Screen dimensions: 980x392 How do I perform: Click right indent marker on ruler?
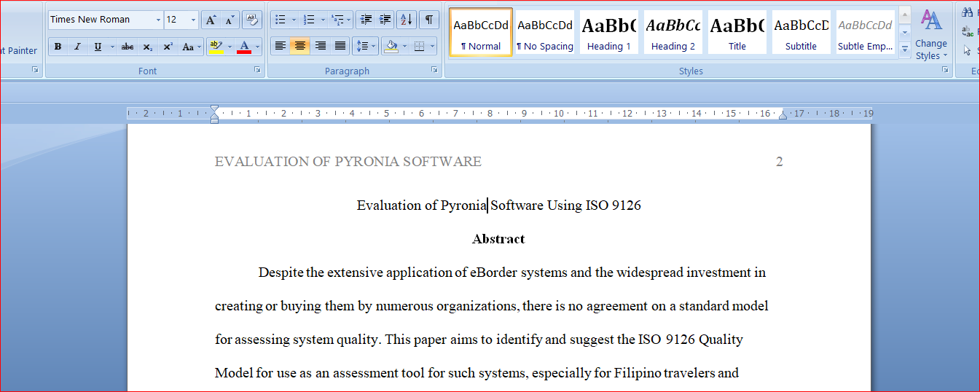pos(783,115)
